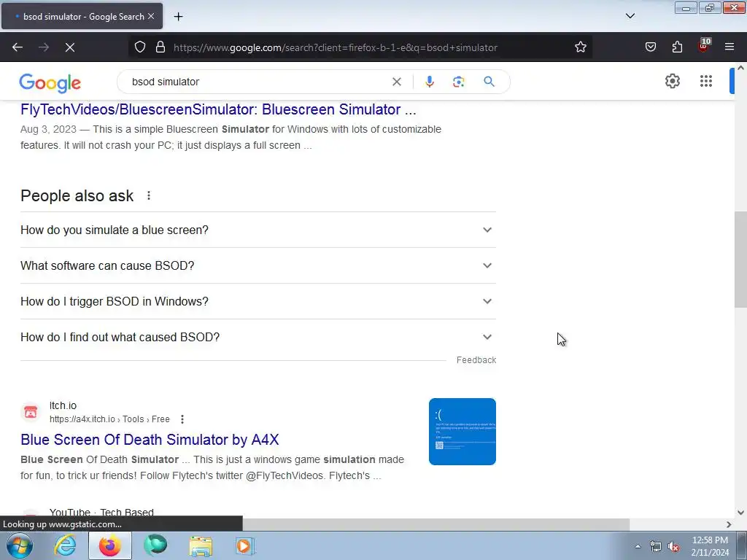Screen dimensions: 747x560
Task: Open FlyTechVideos/BluescreenSimulator result link
Action: pos(218,109)
